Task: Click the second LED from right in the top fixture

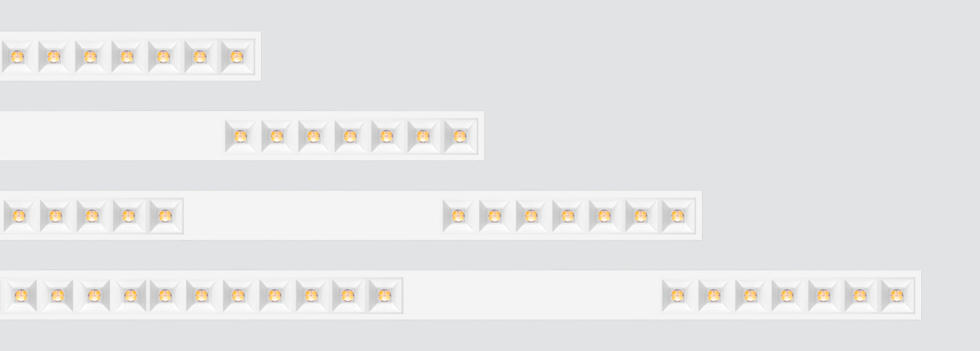Action: (200, 57)
